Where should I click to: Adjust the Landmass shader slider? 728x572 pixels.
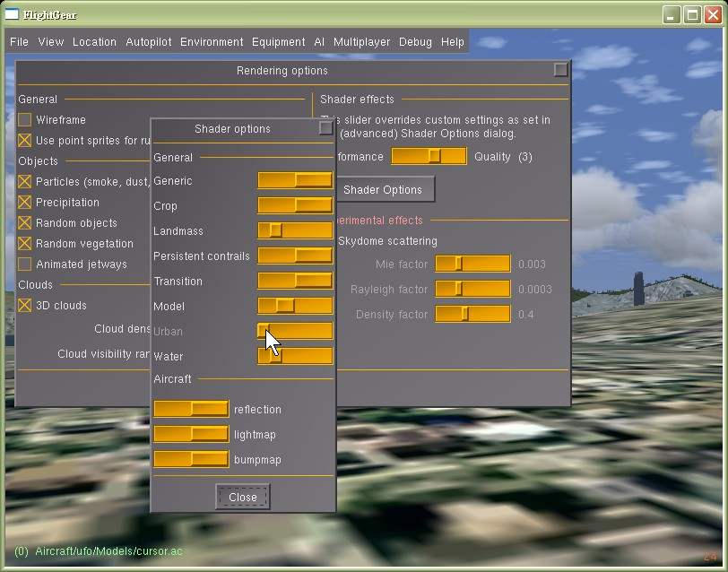(x=295, y=230)
